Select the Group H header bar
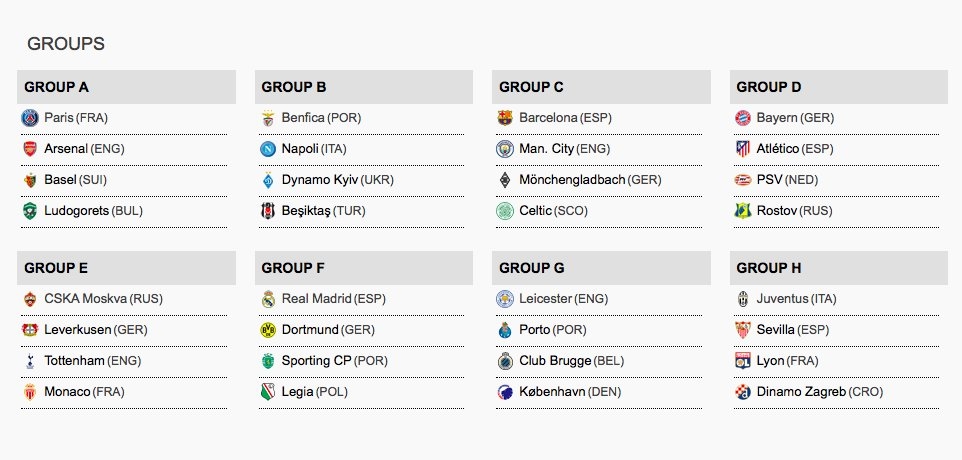 tap(839, 268)
